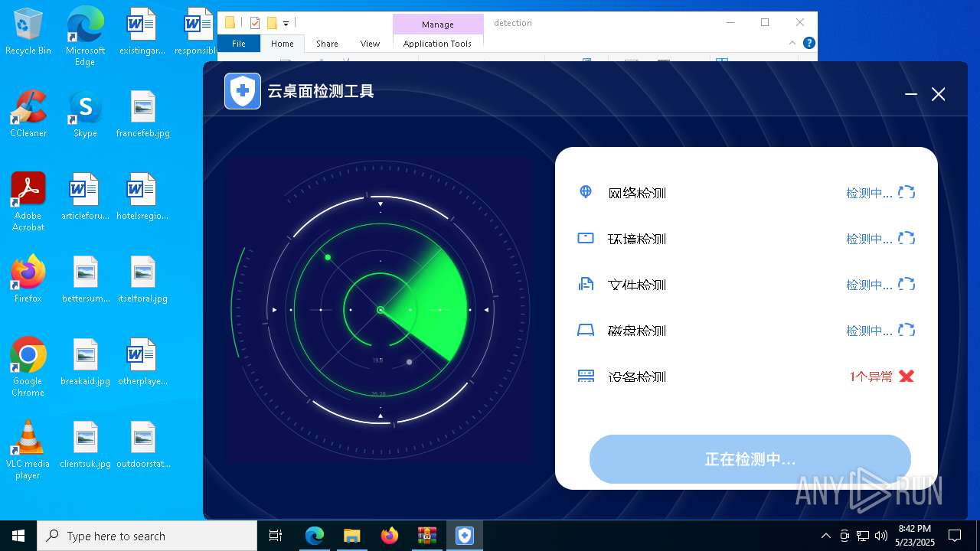
Task: Select the Google Chrome desktop shortcut
Action: (28, 367)
